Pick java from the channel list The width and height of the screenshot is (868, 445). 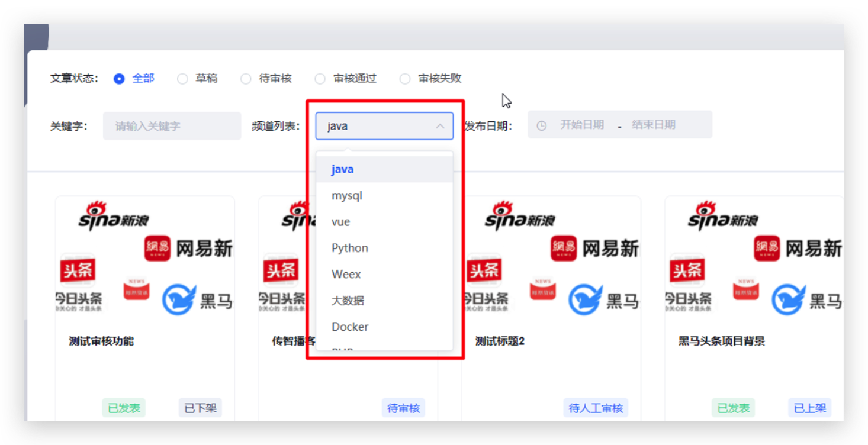(384, 169)
